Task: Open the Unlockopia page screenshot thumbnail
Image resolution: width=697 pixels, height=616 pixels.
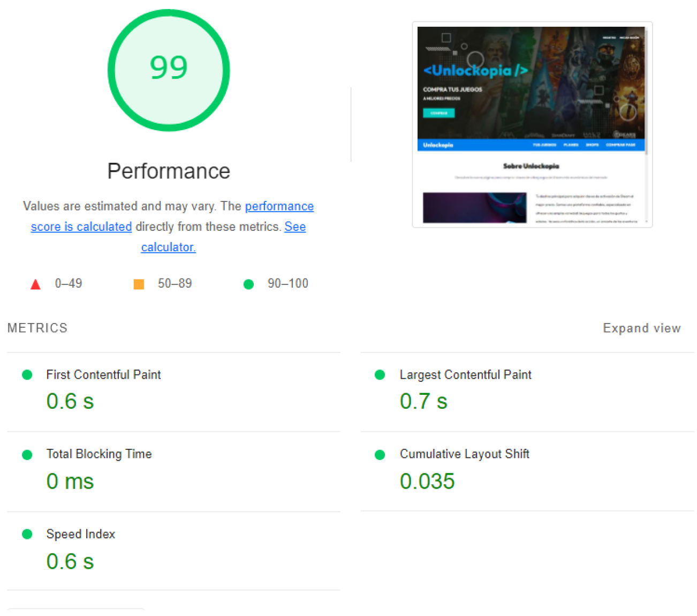Action: pyautogui.click(x=532, y=125)
